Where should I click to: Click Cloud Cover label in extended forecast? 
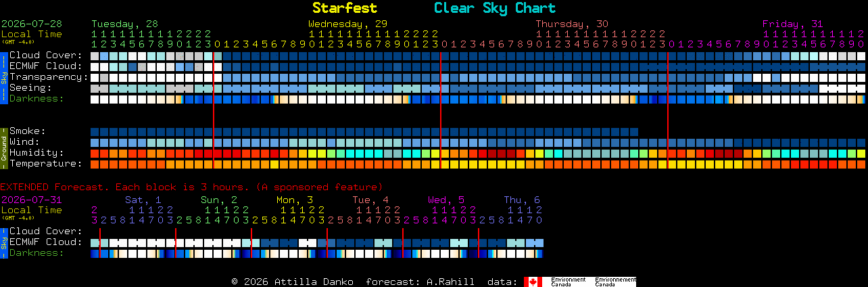(x=46, y=231)
